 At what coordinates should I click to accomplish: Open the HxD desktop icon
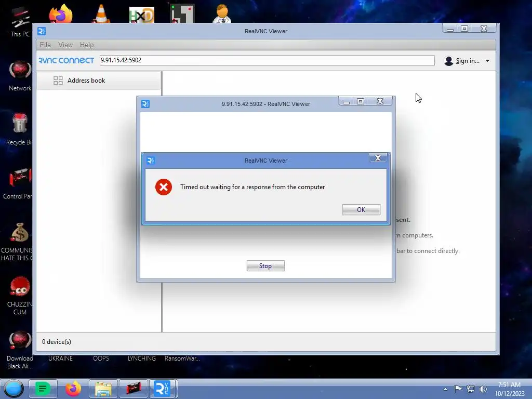click(x=142, y=15)
